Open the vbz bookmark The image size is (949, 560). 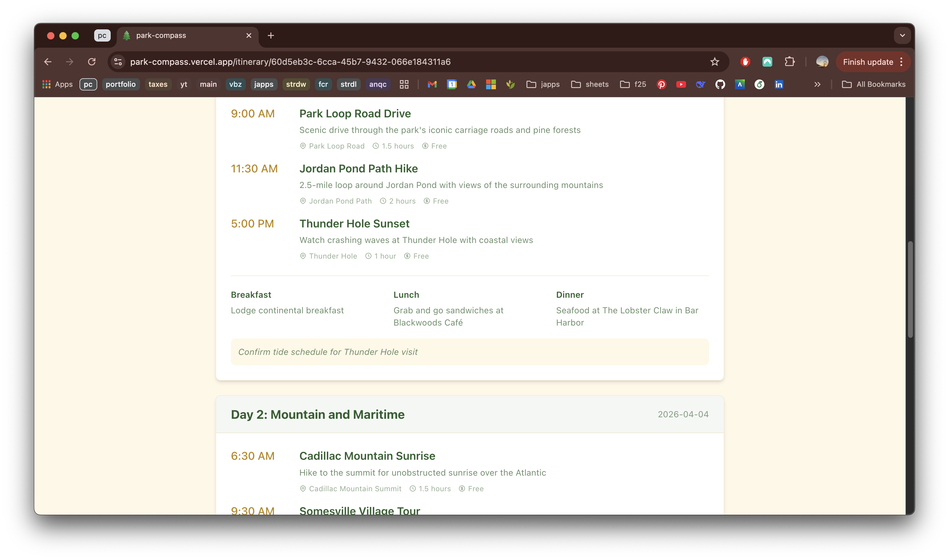(x=235, y=84)
